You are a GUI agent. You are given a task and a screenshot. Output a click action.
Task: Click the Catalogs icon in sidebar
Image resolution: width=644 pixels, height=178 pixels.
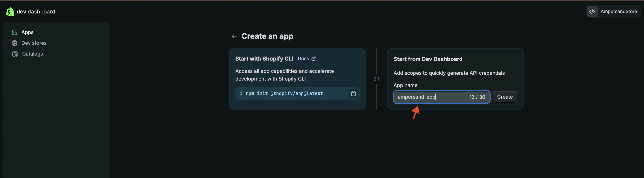tap(15, 54)
